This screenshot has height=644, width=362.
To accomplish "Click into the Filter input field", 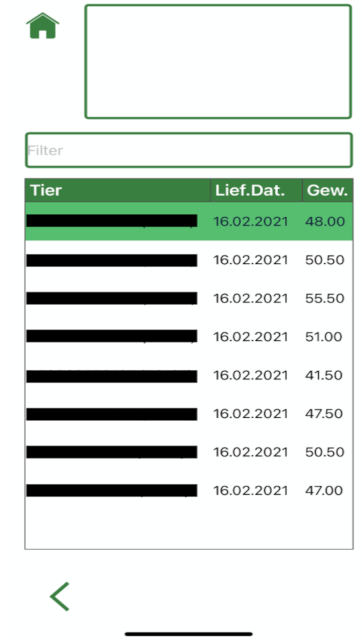I will pyautogui.click(x=188, y=150).
